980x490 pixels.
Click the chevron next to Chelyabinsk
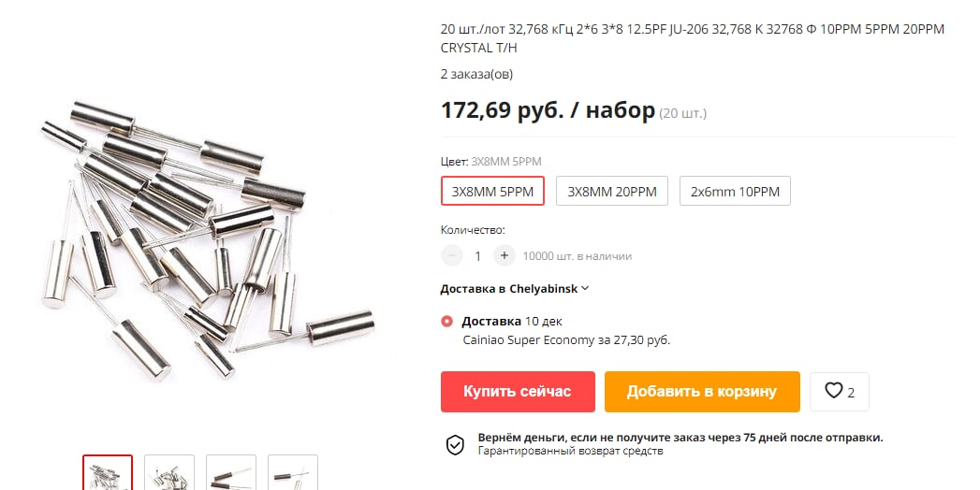(585, 288)
